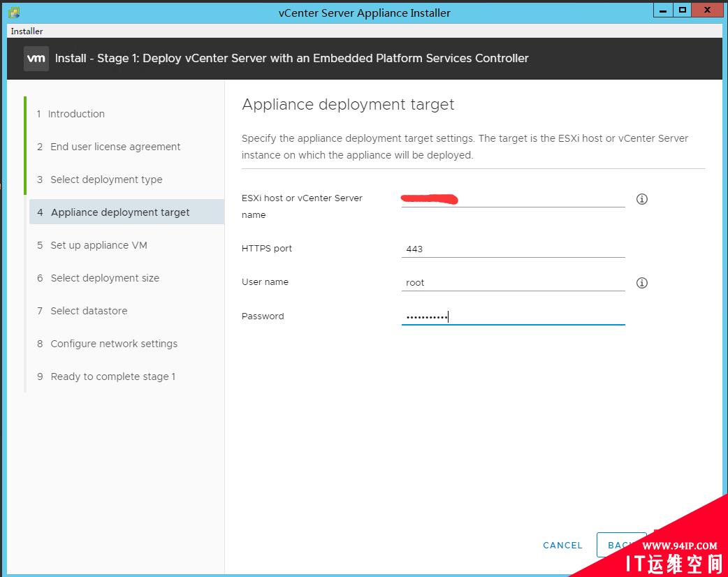Click the vm logo in the header
The height and width of the screenshot is (577, 728).
click(36, 59)
